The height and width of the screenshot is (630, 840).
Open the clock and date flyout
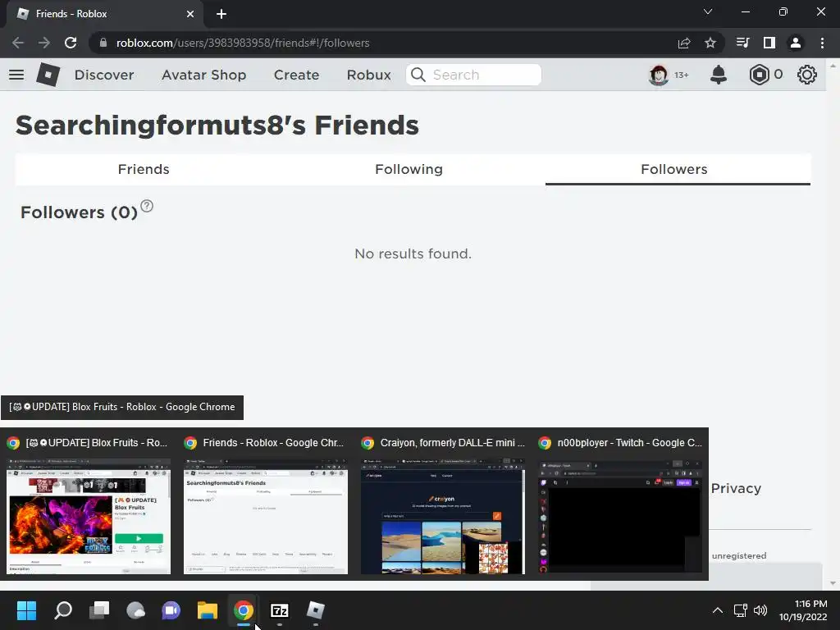[x=803, y=610]
